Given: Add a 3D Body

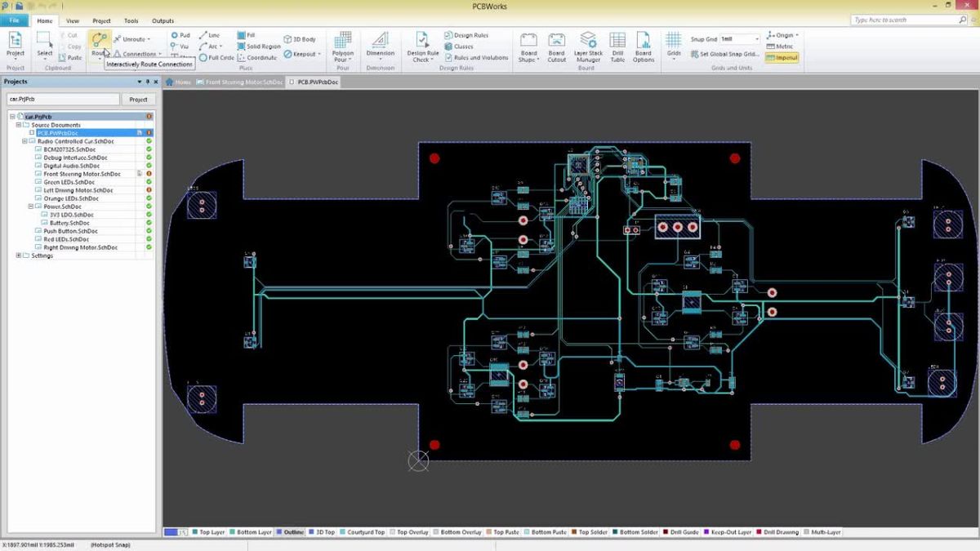Looking at the screenshot, I should 301,38.
